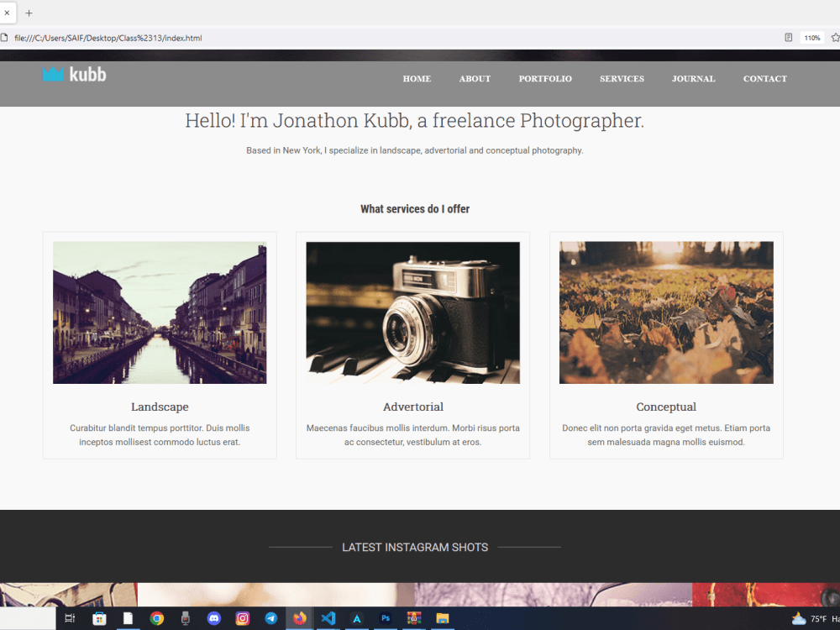Screen dimensions: 840x630
Task: Click the weather 75°F tray widget
Action: coord(816,619)
